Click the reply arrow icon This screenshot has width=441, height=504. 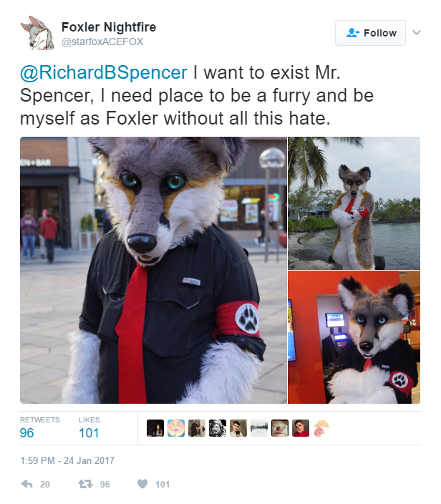point(26,484)
